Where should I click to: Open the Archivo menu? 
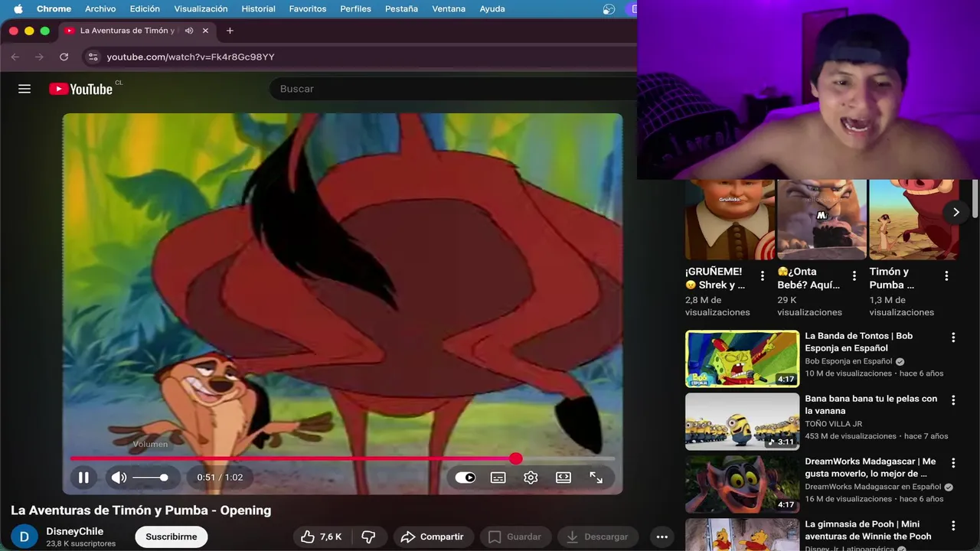coord(100,8)
